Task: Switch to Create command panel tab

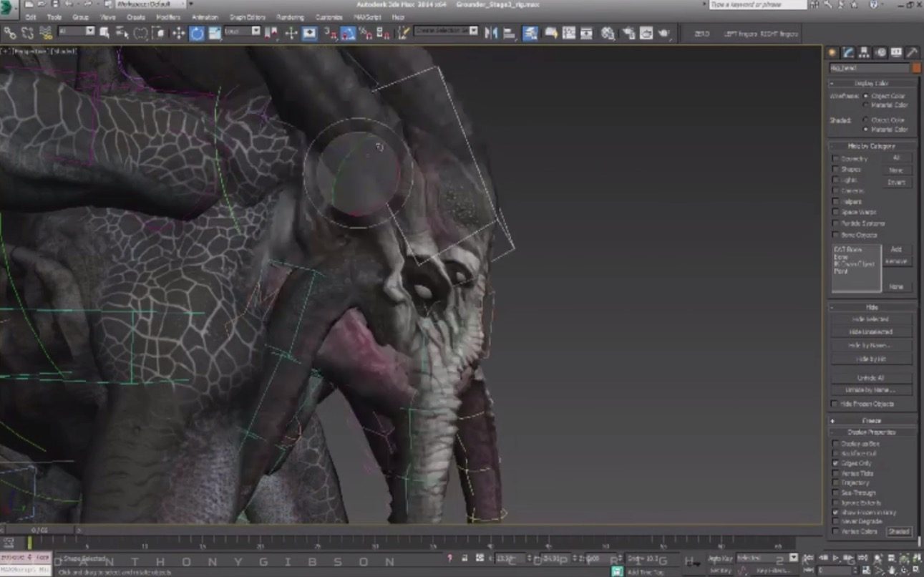Action: pos(832,52)
